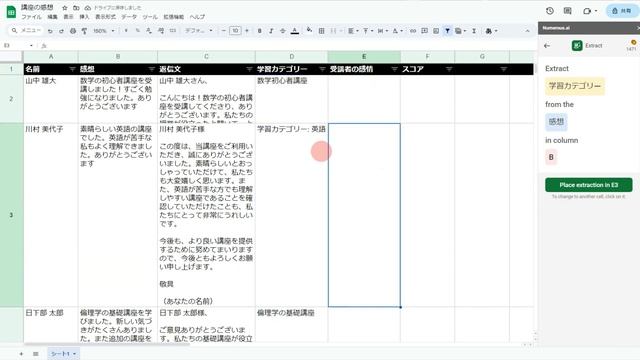This screenshot has width=640, height=360.
Task: Open text wrapping dropdown
Action: (x=382, y=31)
